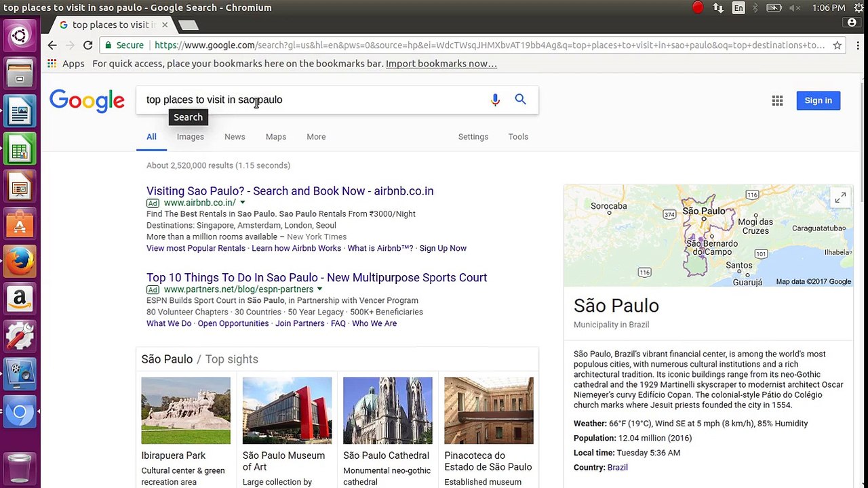Viewport: 868px width, 488px height.
Task: Click the 'Join Partners' sitelink
Action: pos(300,323)
